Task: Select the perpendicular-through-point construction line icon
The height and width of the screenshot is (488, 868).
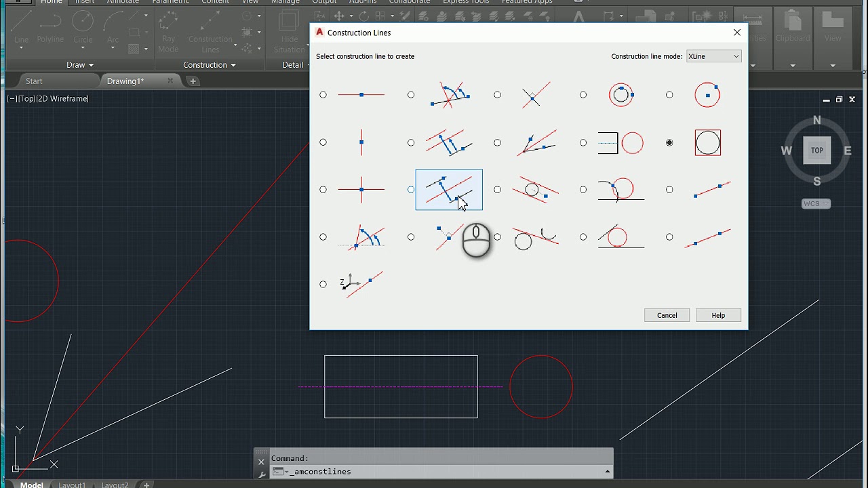Action: tap(449, 237)
